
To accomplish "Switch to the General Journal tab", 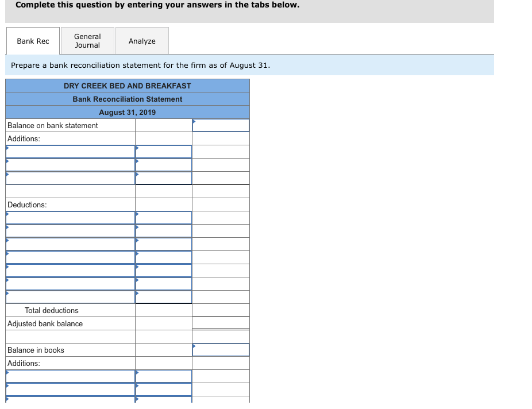I will click(87, 40).
